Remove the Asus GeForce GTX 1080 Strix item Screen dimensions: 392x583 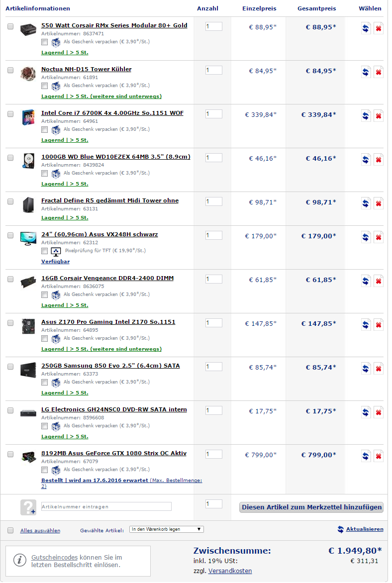pos(379,456)
